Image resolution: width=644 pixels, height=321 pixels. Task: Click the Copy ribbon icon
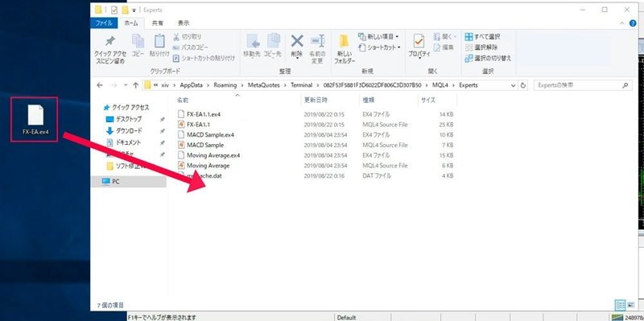click(x=138, y=41)
